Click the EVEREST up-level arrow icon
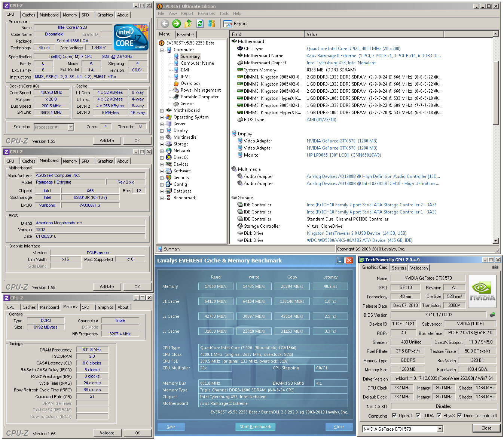504x440 pixels. (188, 24)
